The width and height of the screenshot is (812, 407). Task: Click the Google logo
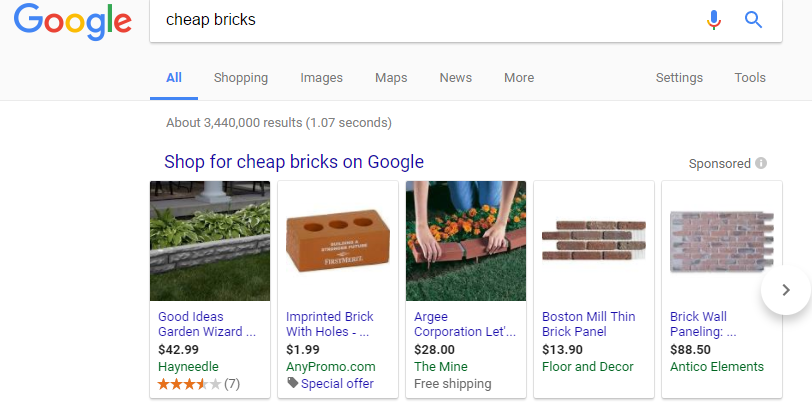pos(73,21)
